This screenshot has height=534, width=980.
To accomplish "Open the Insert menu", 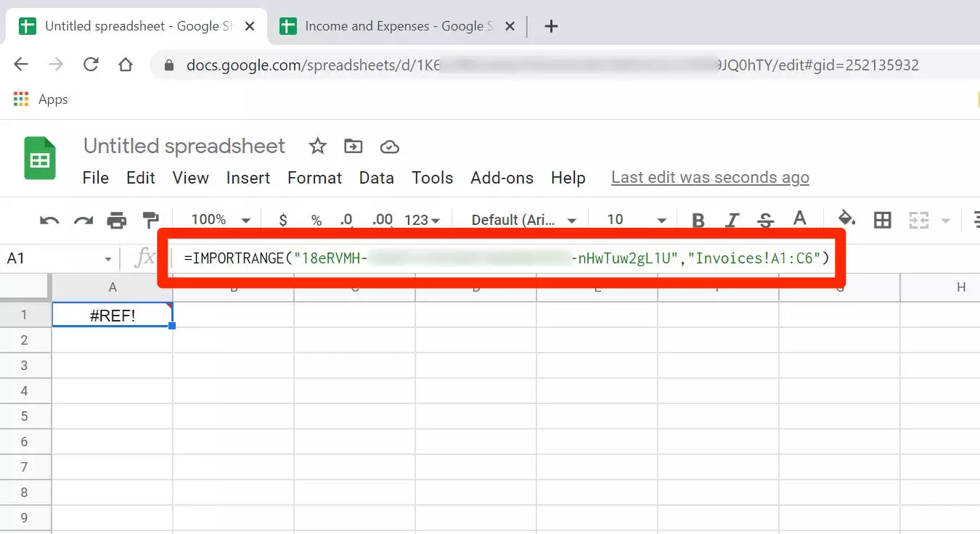I will click(x=248, y=178).
